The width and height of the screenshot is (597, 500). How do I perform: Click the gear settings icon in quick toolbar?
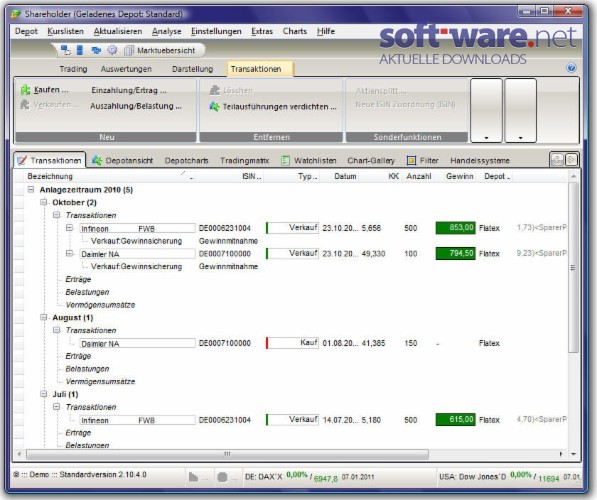coord(112,50)
